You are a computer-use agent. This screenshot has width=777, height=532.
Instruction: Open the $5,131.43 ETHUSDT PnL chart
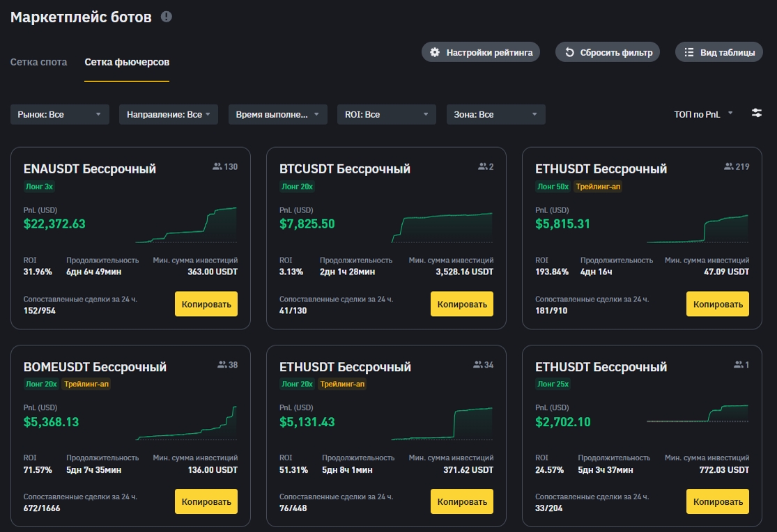[x=442, y=423]
